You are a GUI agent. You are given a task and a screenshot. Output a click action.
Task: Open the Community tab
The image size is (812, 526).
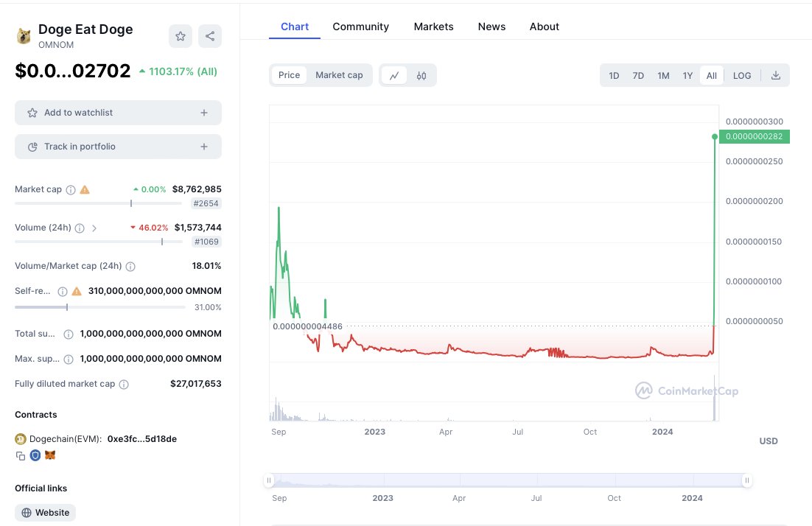pos(360,27)
